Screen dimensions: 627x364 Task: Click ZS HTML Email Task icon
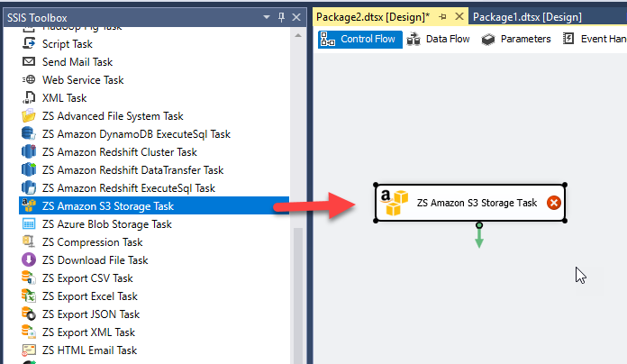[29, 350]
